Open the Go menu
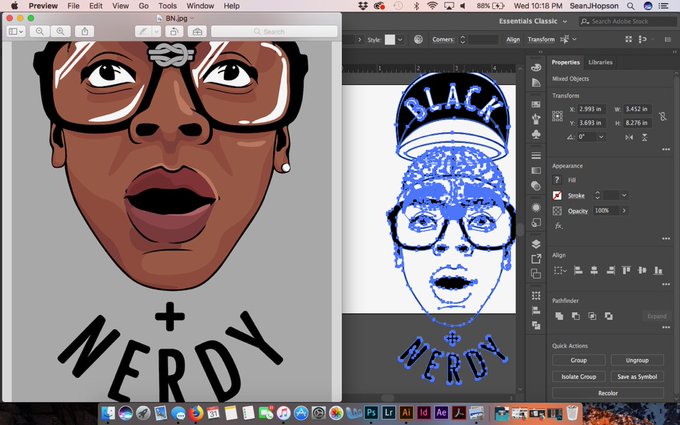Screen dimensions: 680x425 144,6
